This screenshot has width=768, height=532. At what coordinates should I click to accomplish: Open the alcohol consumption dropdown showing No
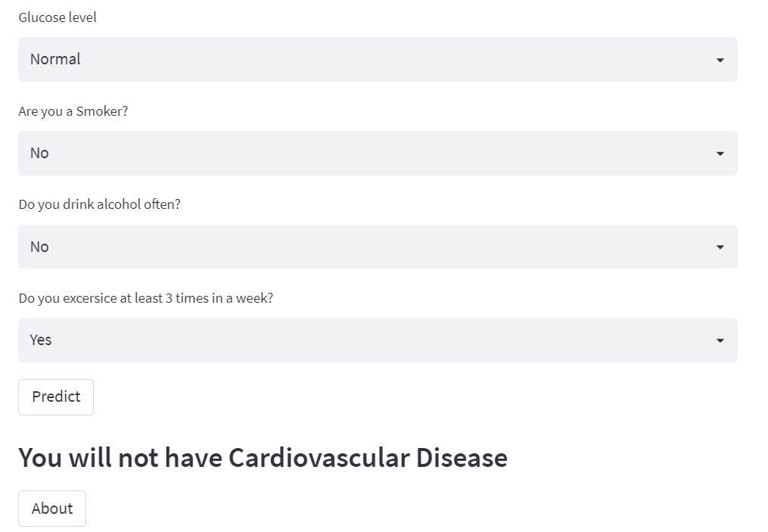[378, 247]
